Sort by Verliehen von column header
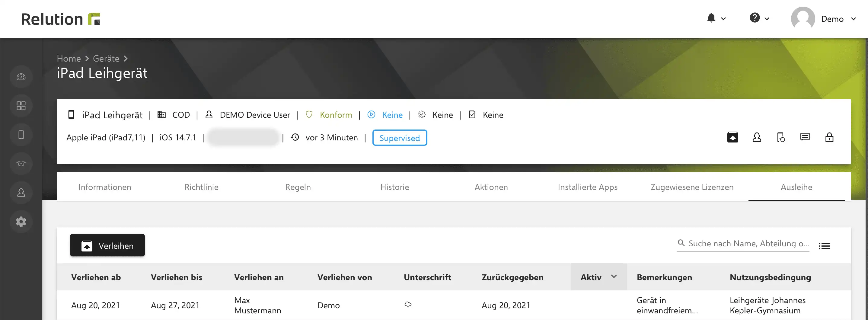The image size is (868, 320). click(345, 277)
